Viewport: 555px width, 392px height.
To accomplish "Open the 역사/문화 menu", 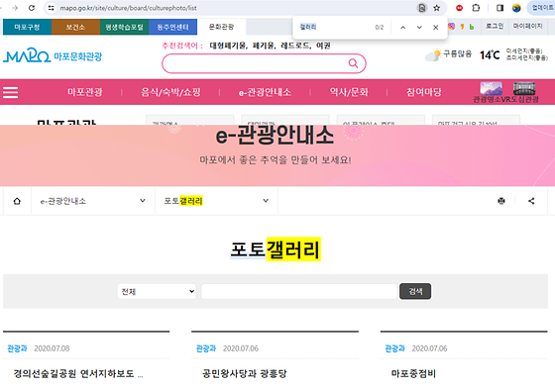I will tap(349, 92).
